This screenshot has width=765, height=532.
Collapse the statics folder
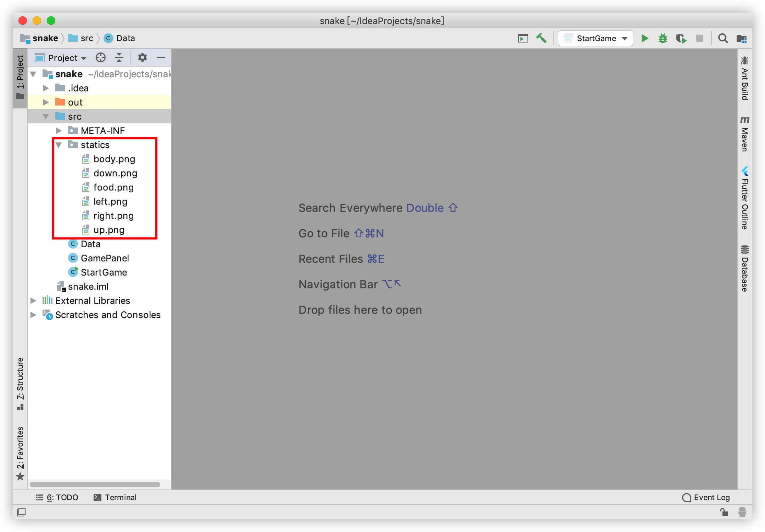(x=59, y=145)
